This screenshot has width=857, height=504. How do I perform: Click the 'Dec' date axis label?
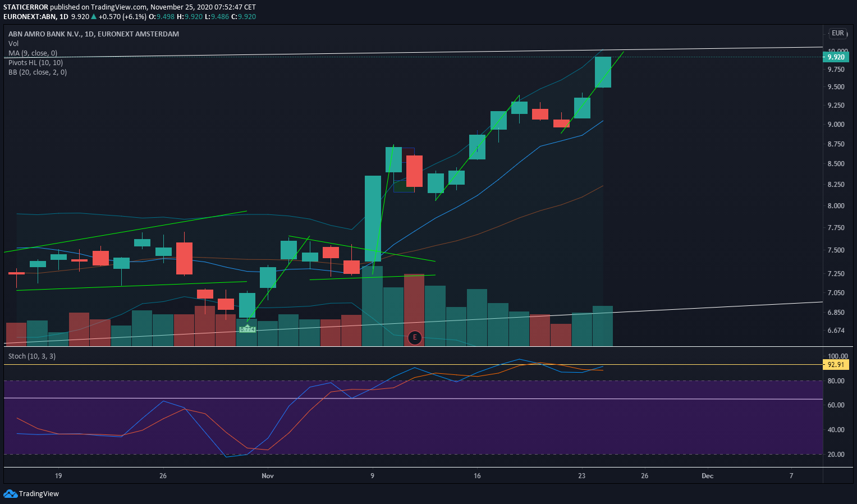708,476
